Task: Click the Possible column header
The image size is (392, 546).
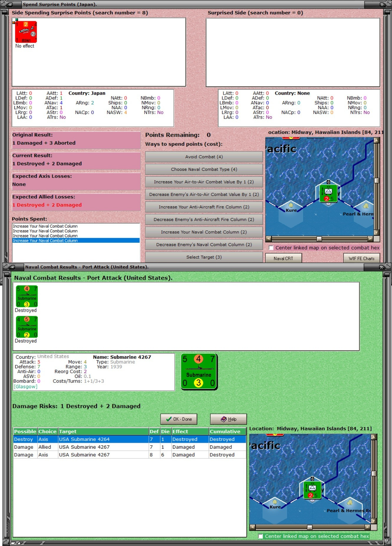Action: [25, 432]
